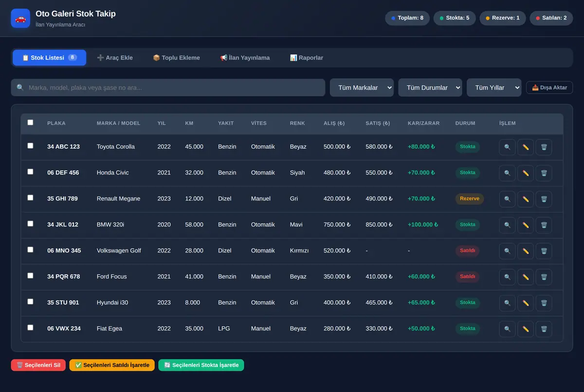This screenshot has width=584, height=392.
Task: Focus the plate and model search field
Action: (168, 88)
